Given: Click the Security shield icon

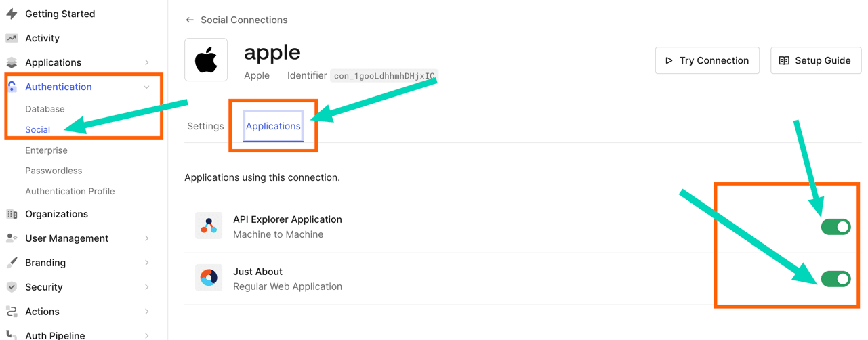Looking at the screenshot, I should 12,287.
